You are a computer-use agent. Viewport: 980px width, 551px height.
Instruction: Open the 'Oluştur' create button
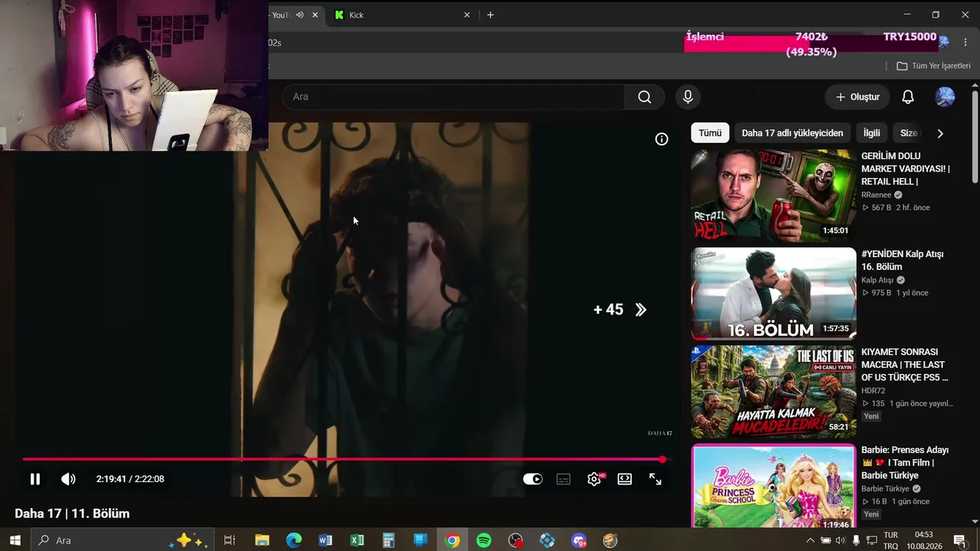point(857,97)
